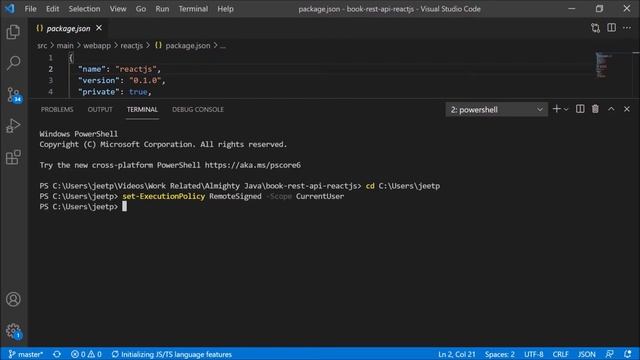Open the https://aka.ms/pscore6 link in terminal
This screenshot has width=640, height=360.
pos(253,165)
